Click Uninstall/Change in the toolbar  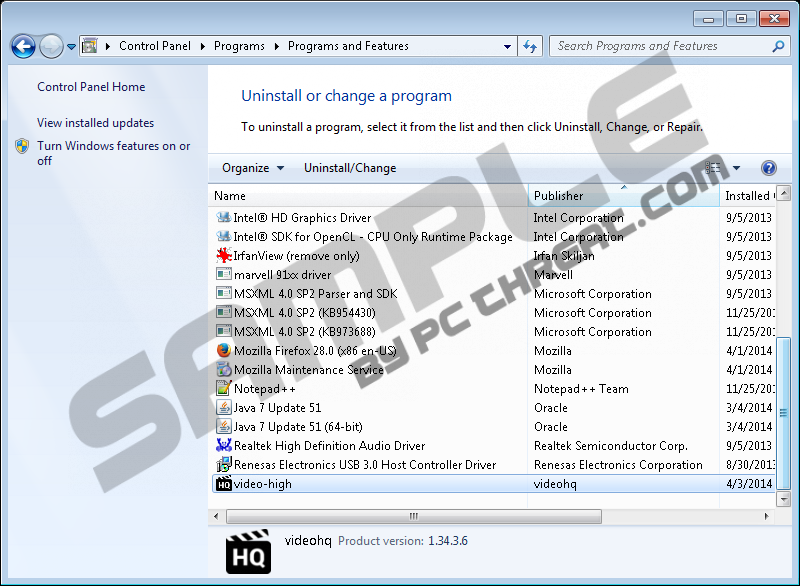(x=350, y=168)
